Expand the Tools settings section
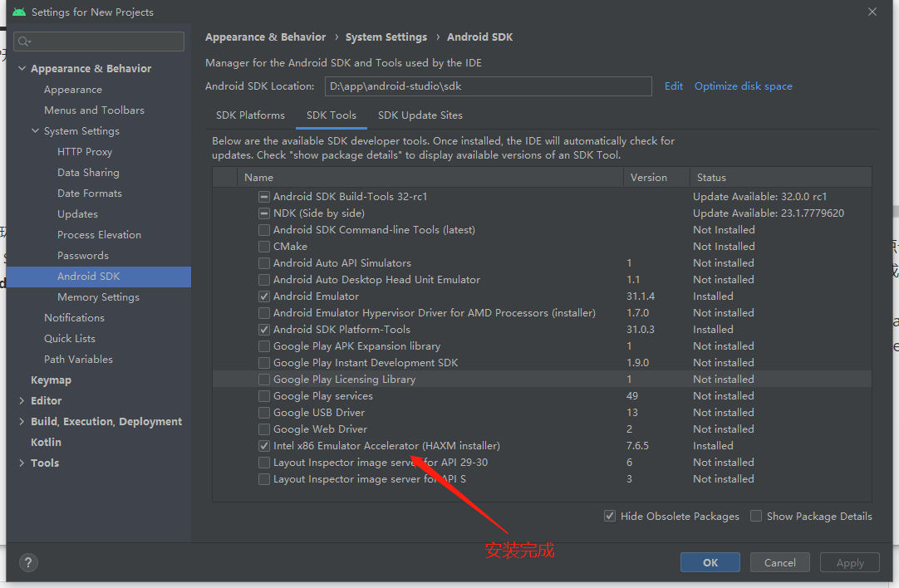 pos(22,463)
